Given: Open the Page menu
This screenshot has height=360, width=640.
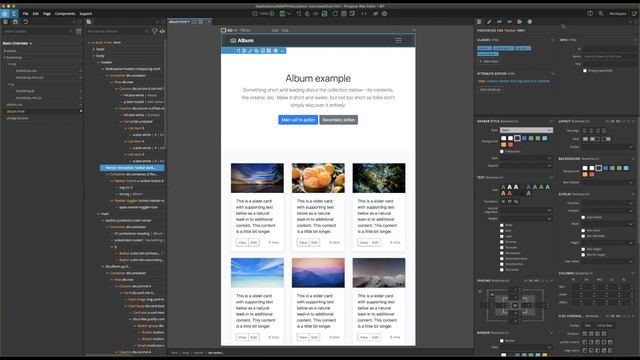Looking at the screenshot, I should tap(47, 13).
